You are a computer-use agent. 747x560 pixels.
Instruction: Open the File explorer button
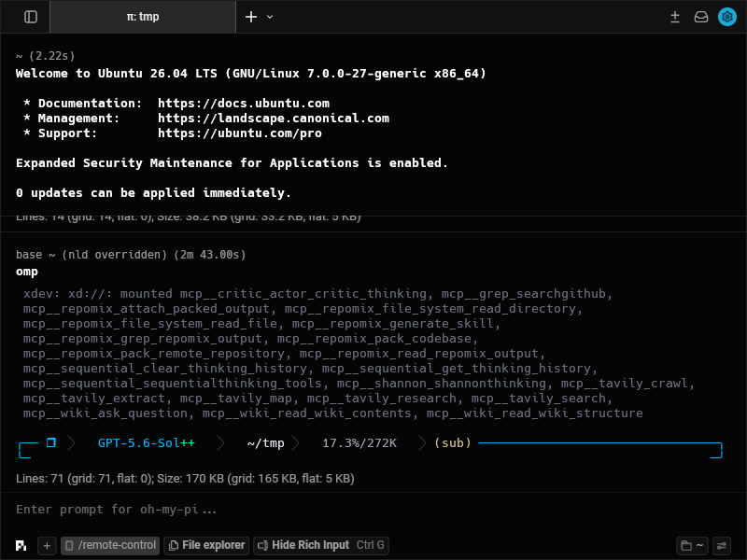click(x=207, y=545)
